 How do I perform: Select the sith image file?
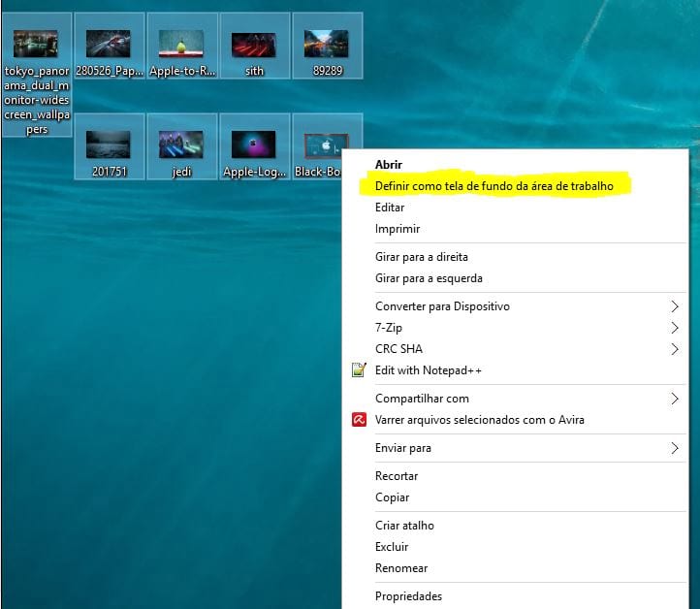254,45
